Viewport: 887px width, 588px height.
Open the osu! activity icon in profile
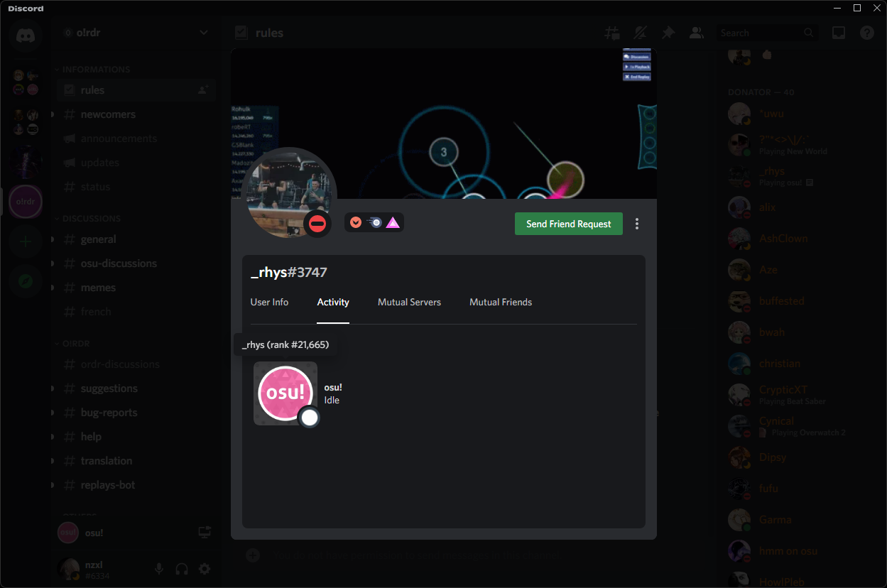[x=285, y=392]
